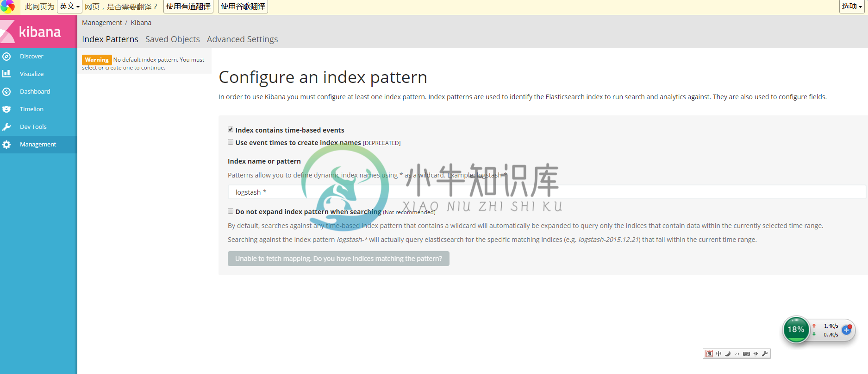Click Unable to fetch mapping button

coord(338,259)
